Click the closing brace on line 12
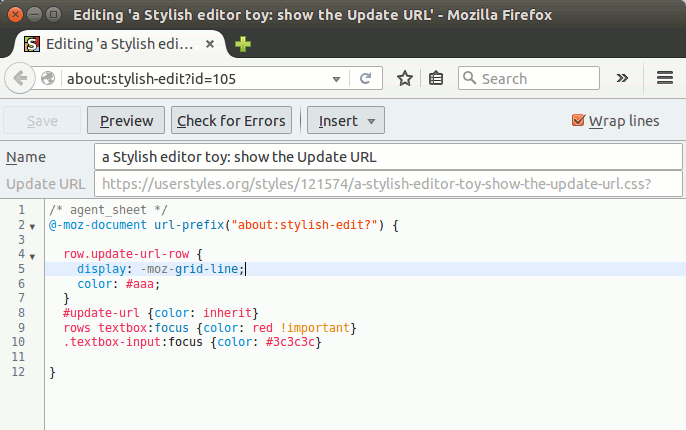 [52, 373]
